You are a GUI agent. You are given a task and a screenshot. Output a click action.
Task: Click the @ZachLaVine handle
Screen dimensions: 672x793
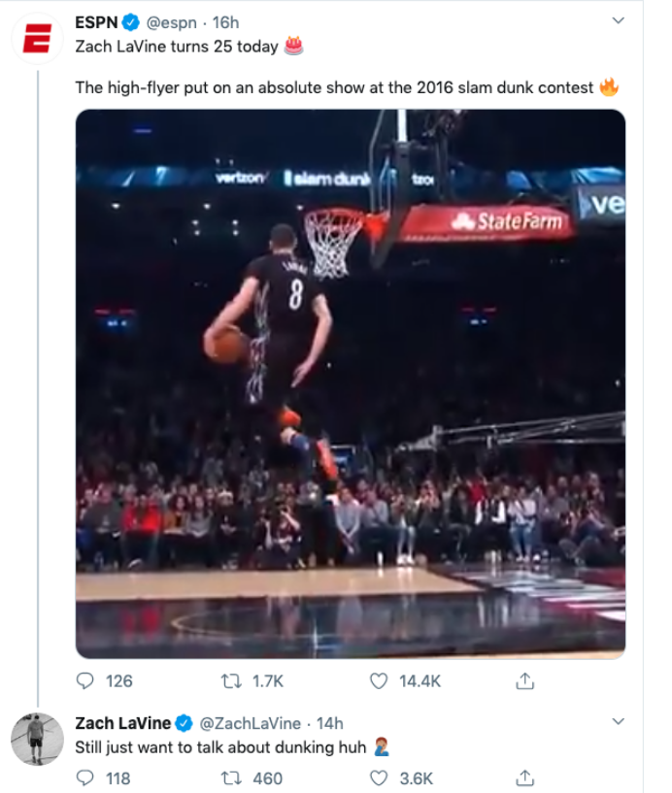(250, 723)
